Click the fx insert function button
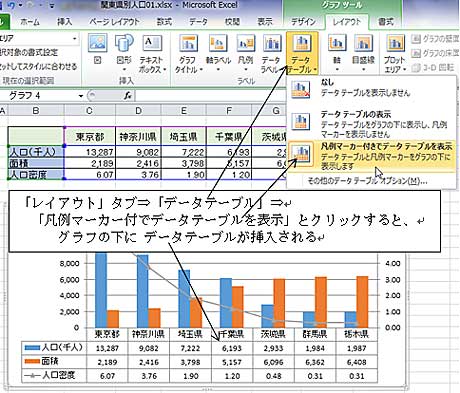The image size is (460, 393). pos(128,96)
